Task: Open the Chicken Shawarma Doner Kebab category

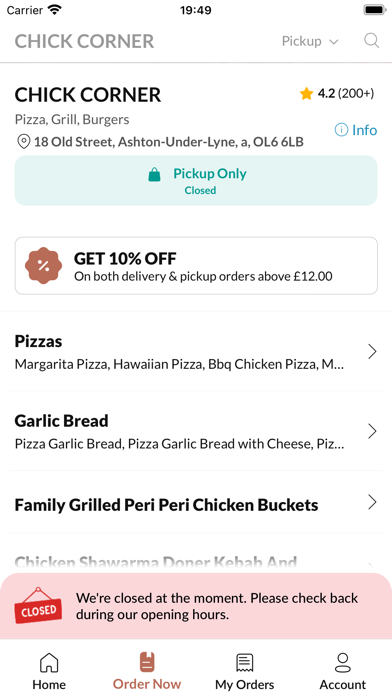Action: coord(196,563)
